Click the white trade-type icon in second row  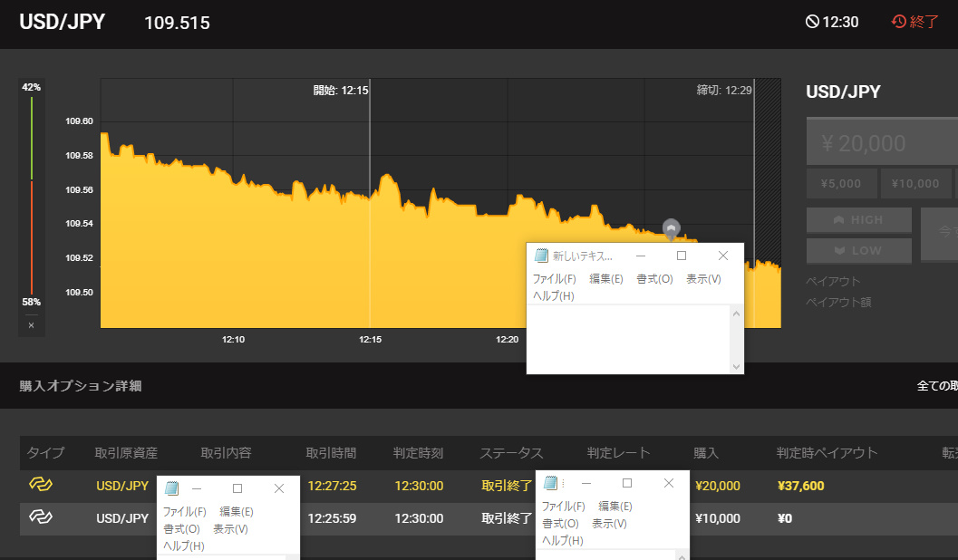click(x=41, y=517)
